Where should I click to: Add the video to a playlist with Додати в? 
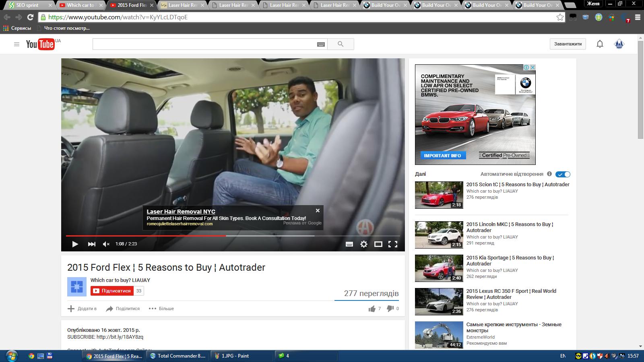82,309
